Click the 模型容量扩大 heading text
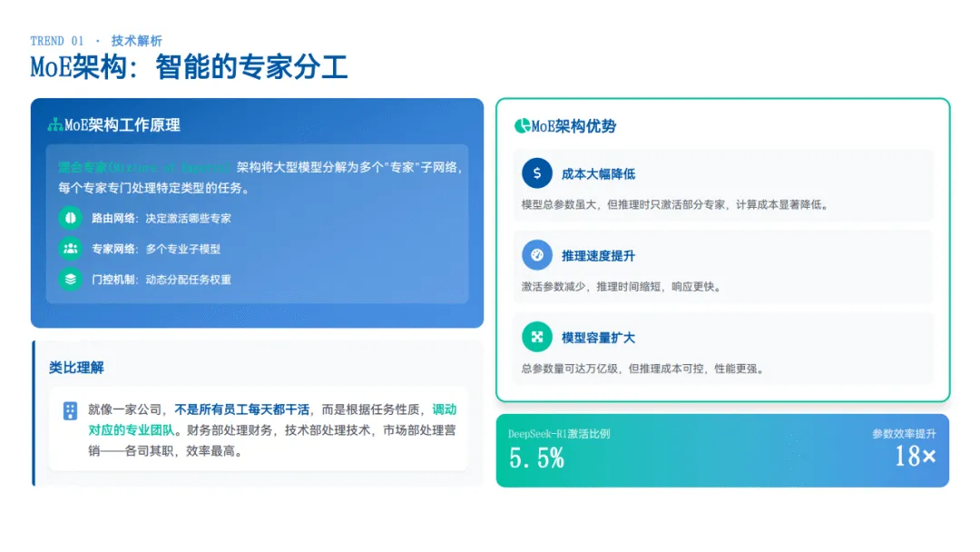 (598, 338)
